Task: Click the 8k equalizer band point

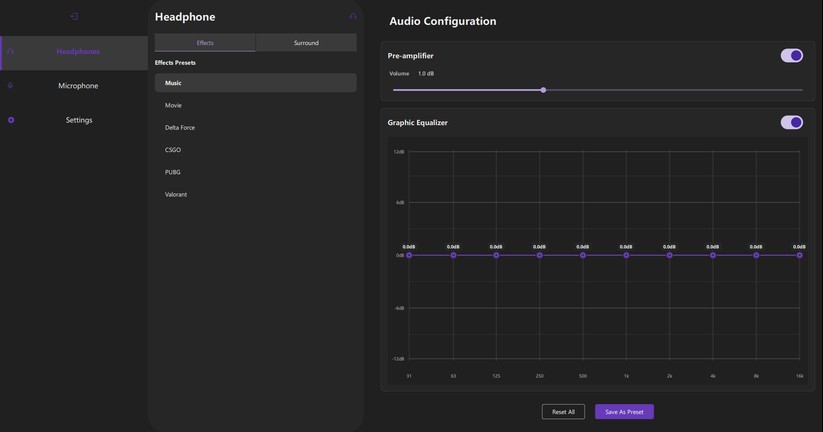Action: 756,256
